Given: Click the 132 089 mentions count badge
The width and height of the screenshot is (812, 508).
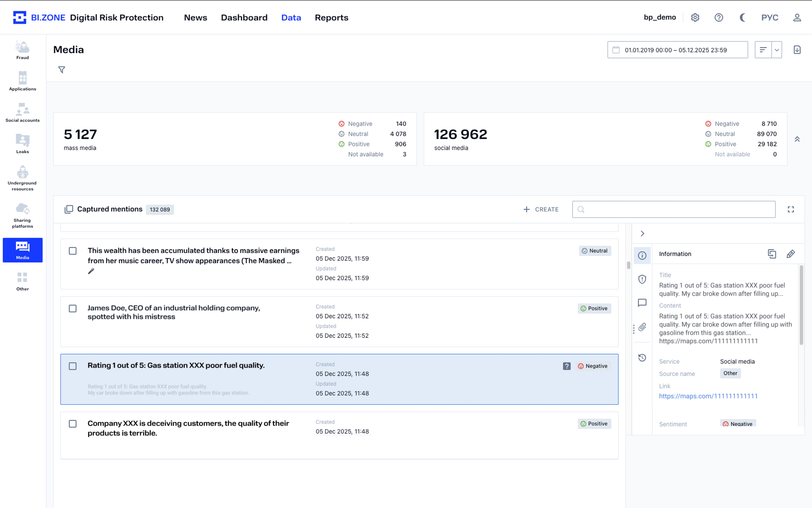Looking at the screenshot, I should [x=160, y=209].
